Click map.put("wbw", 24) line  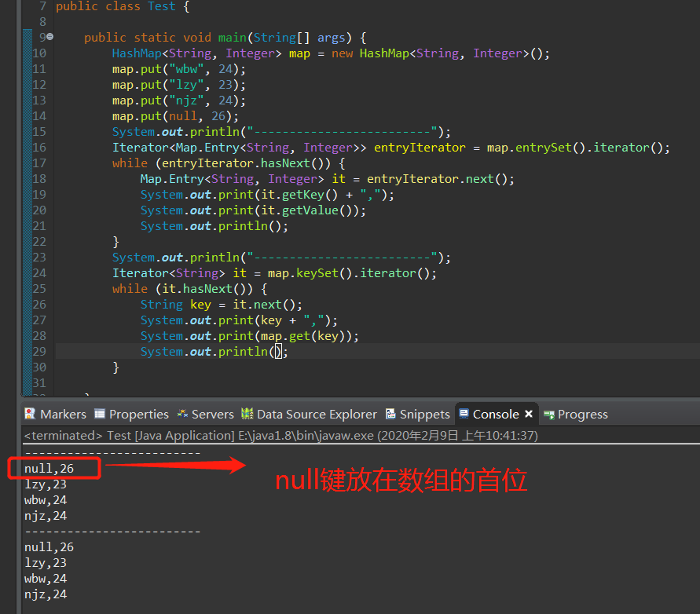[179, 69]
